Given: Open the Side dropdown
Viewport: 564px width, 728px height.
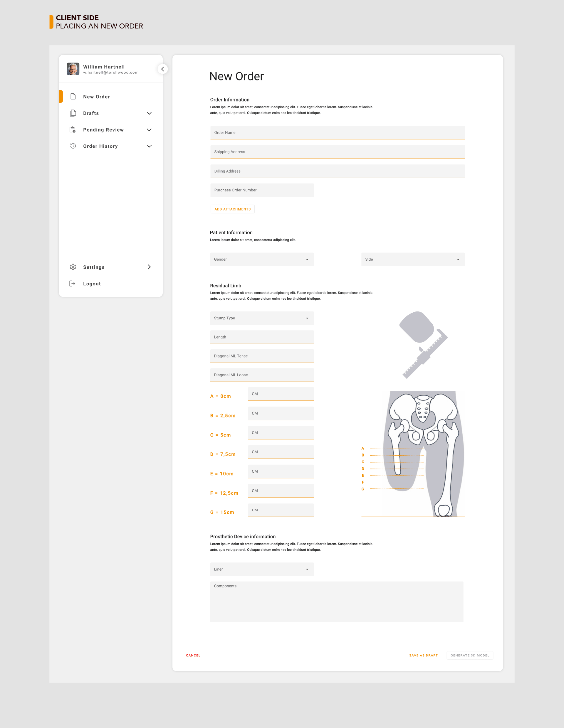Looking at the screenshot, I should (x=413, y=259).
